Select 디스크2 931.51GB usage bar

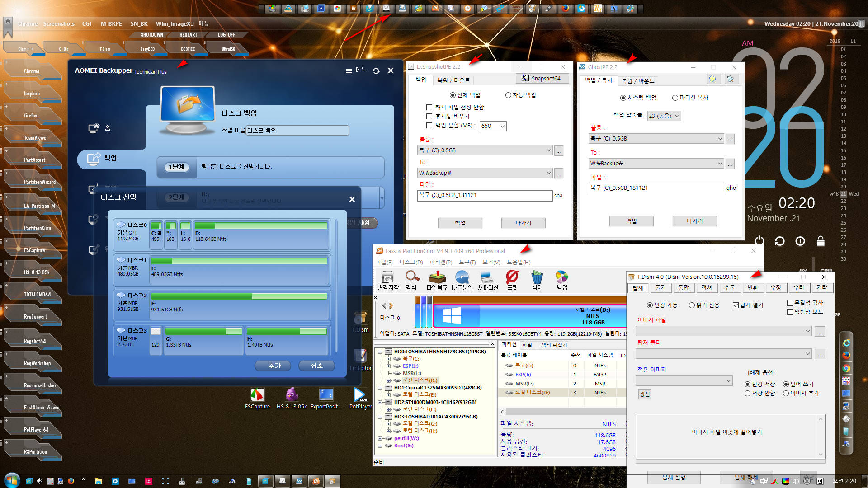point(239,296)
